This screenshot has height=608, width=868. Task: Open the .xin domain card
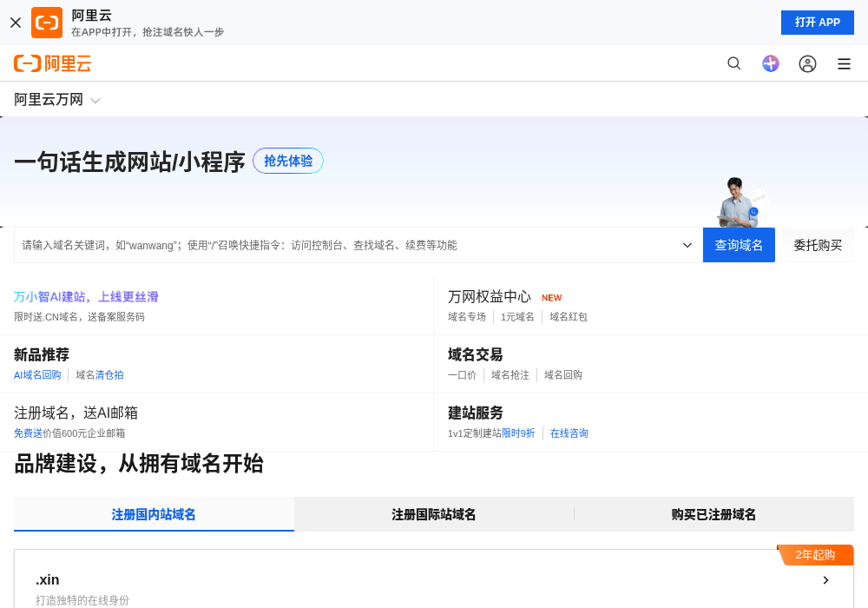pos(434,579)
